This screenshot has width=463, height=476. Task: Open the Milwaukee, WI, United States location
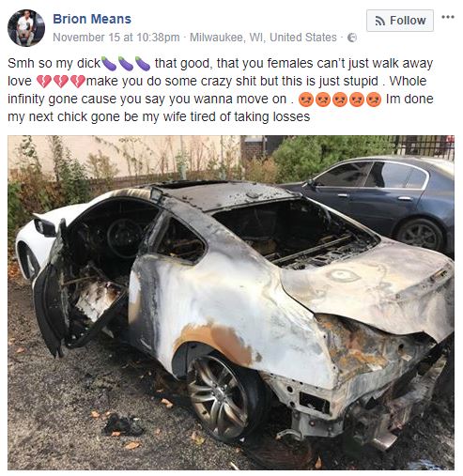point(263,38)
